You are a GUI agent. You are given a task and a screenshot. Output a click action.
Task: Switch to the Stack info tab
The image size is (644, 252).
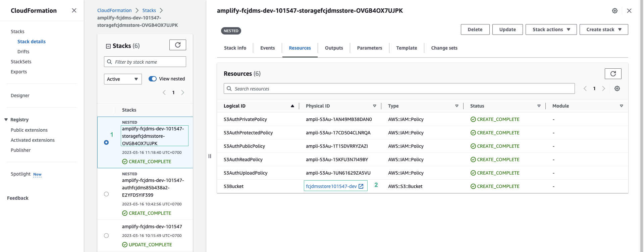235,48
